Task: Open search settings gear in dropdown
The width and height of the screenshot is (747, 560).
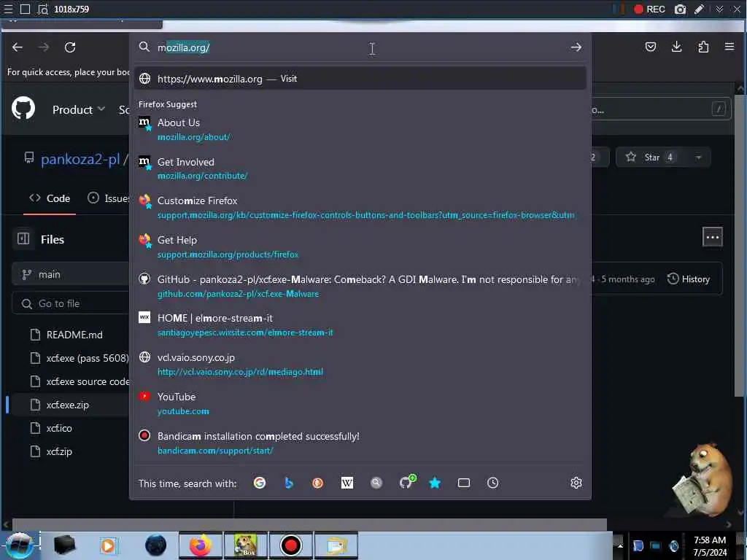Action: 576,483
